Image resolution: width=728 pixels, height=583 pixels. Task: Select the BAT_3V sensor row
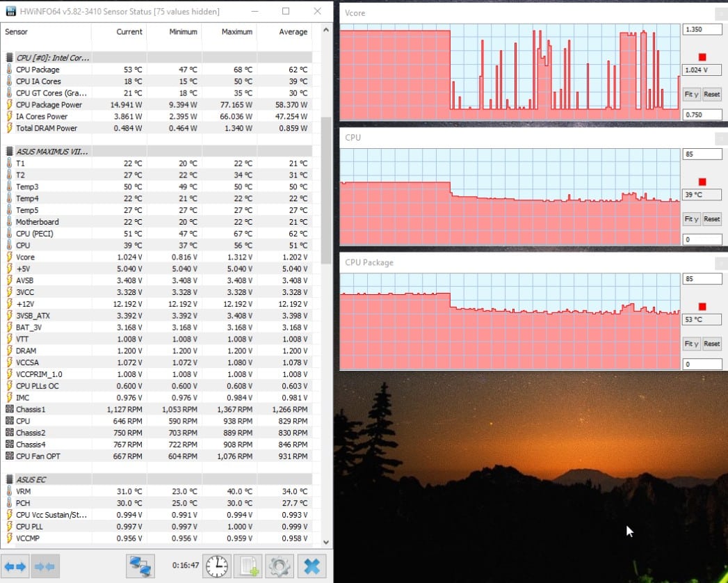coord(156,327)
